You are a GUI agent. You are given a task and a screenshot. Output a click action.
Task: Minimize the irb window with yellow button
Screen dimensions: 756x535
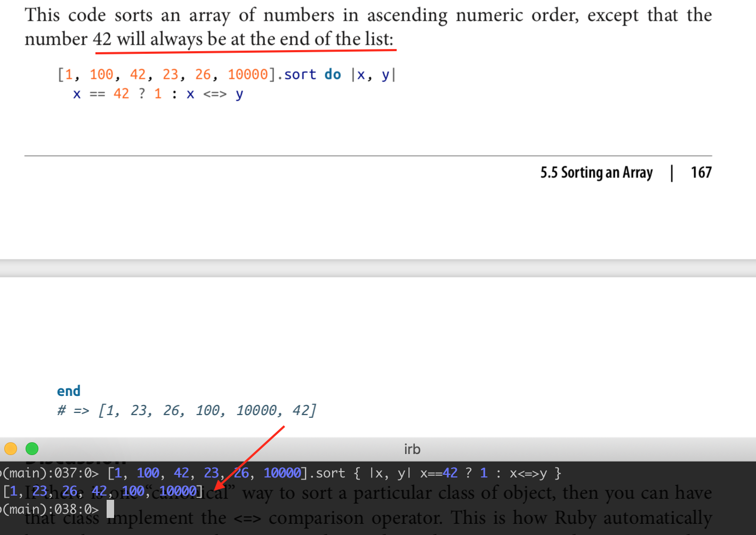(11, 449)
